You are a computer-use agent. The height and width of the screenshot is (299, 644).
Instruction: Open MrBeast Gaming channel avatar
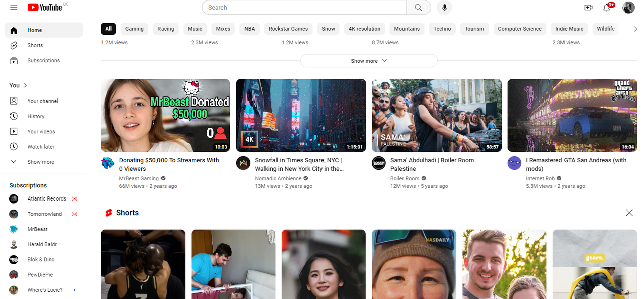[x=108, y=163]
